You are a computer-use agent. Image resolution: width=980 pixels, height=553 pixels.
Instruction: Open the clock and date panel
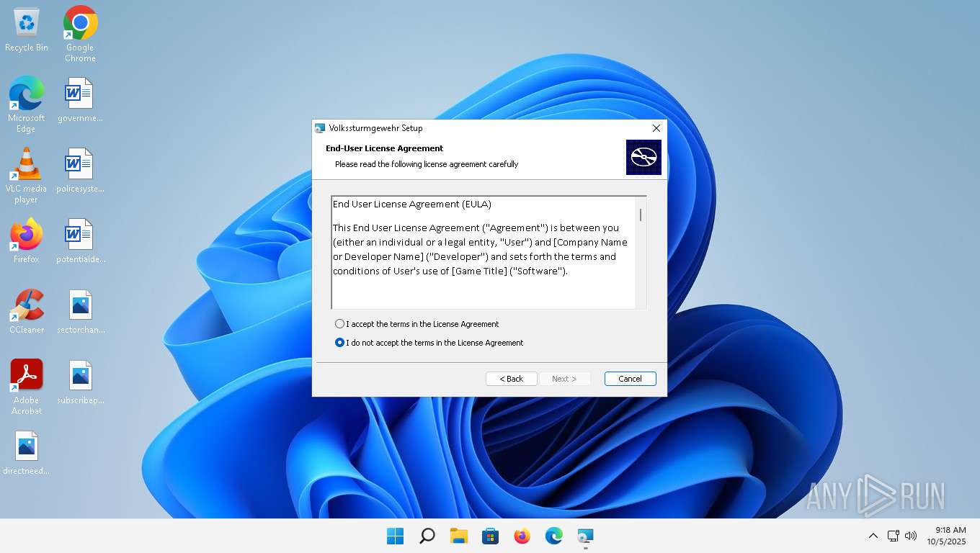[946, 536]
